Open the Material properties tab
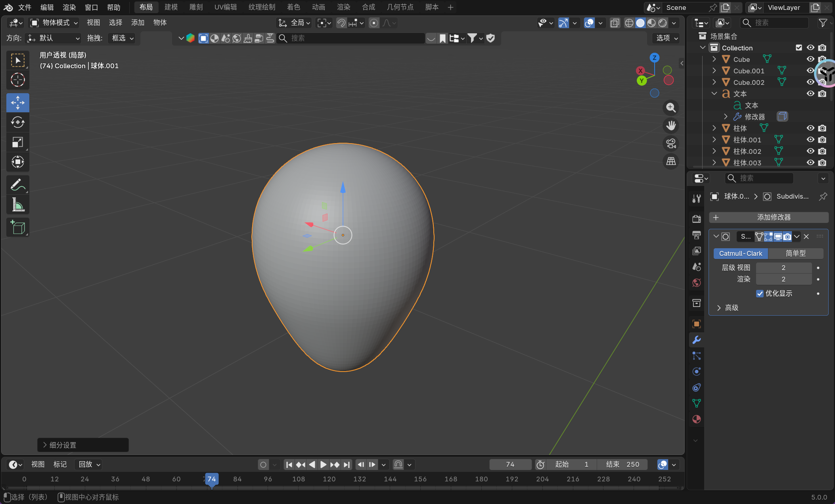This screenshot has height=504, width=835. [x=697, y=419]
